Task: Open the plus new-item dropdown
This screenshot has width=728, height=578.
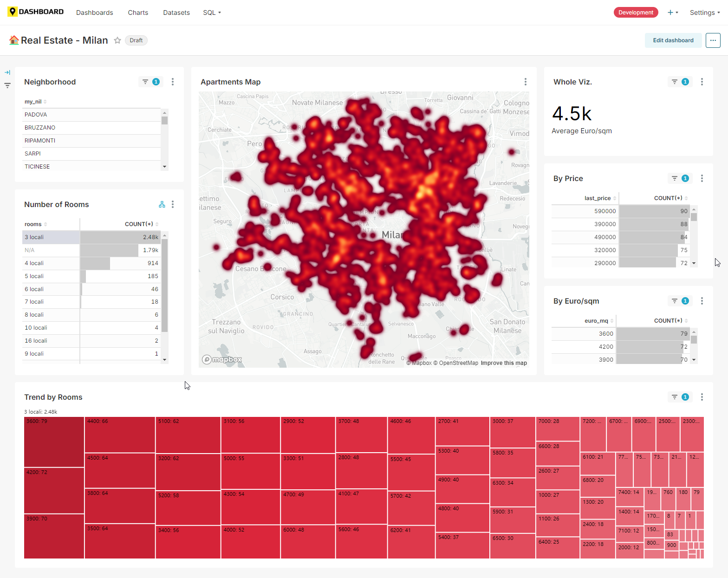Action: point(673,13)
